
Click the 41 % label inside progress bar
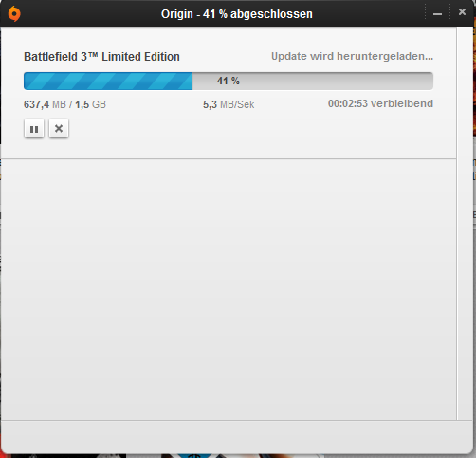[229, 81]
